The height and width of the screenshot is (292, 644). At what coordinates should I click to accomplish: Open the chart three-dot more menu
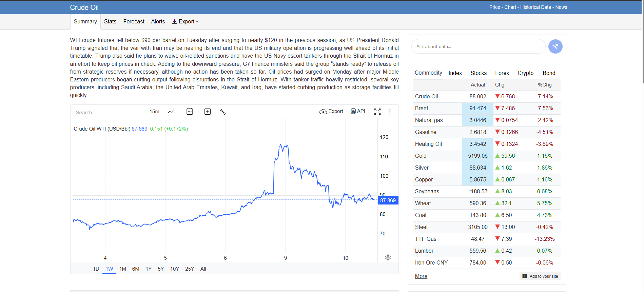[x=390, y=112]
